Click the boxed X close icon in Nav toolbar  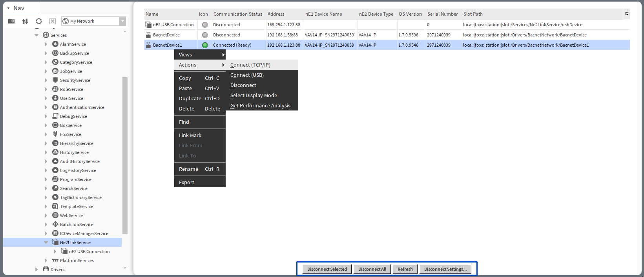[x=53, y=21]
